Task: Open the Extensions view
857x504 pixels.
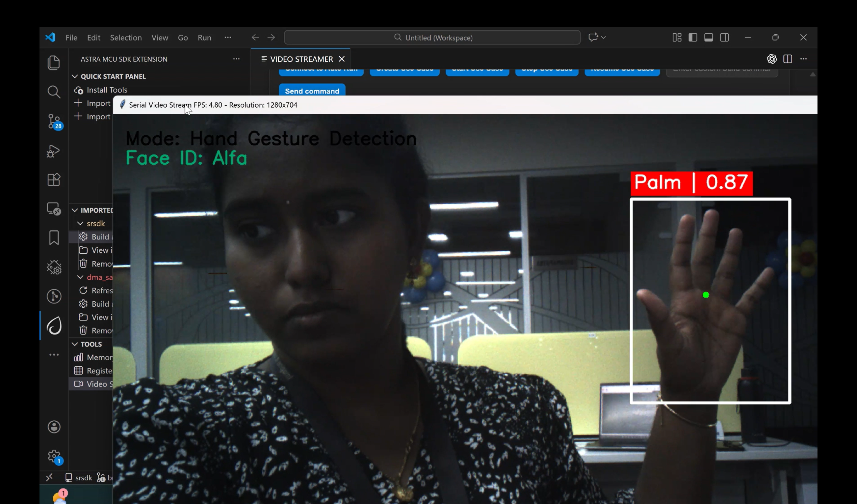Action: pyautogui.click(x=54, y=179)
